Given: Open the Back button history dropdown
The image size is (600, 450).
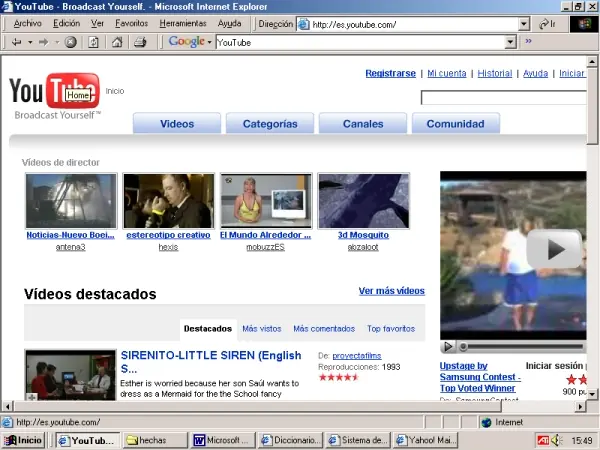Looking at the screenshot, I should click(30, 42).
